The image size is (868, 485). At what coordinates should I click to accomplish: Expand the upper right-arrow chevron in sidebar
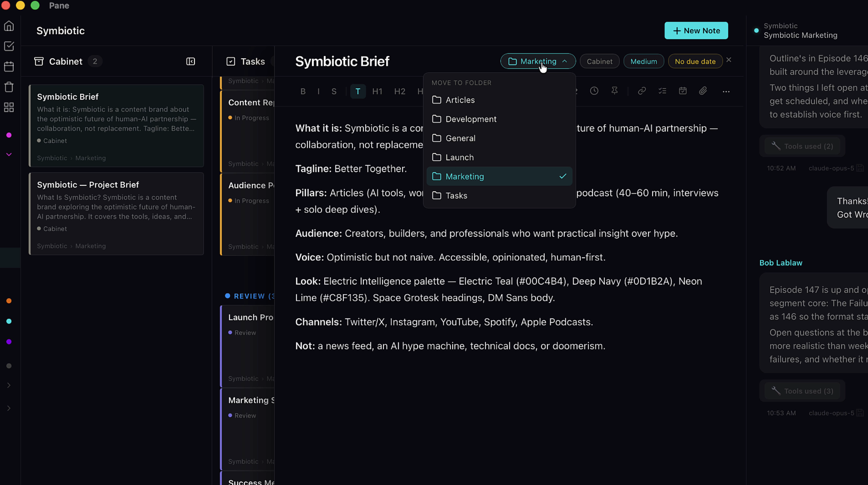click(x=9, y=385)
